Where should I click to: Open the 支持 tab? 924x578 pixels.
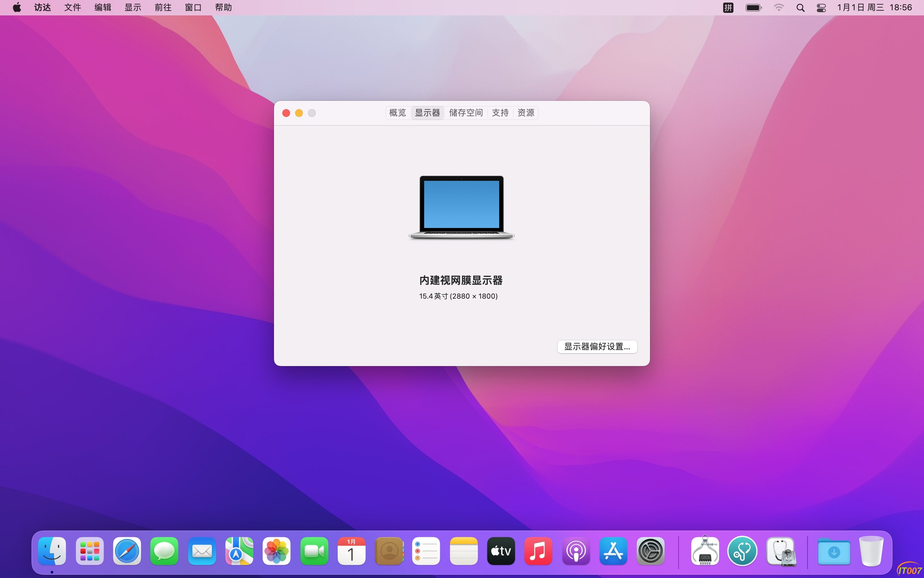click(x=500, y=113)
